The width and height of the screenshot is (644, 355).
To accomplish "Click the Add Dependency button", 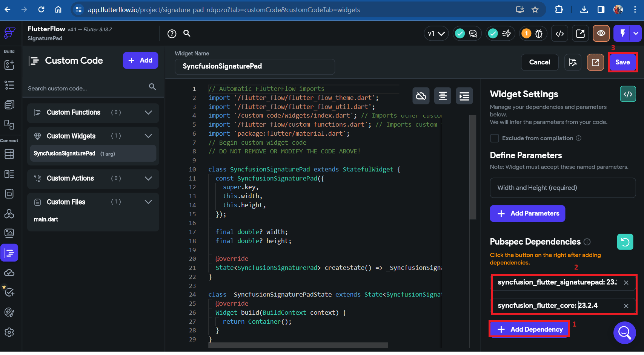I will (529, 330).
